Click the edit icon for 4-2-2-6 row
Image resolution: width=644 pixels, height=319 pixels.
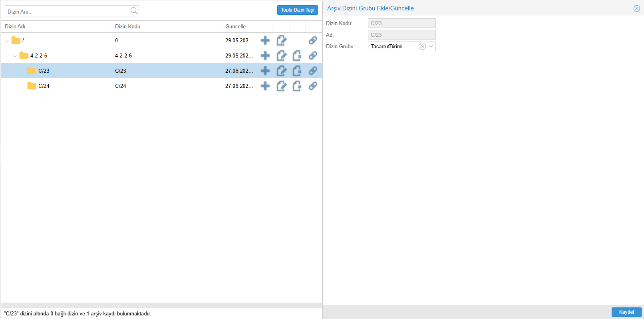tap(281, 55)
